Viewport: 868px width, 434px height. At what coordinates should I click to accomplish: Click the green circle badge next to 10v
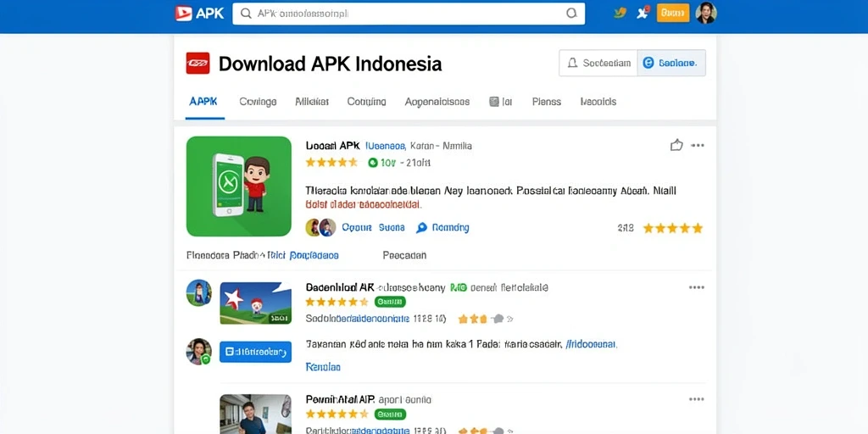pyautogui.click(x=373, y=163)
